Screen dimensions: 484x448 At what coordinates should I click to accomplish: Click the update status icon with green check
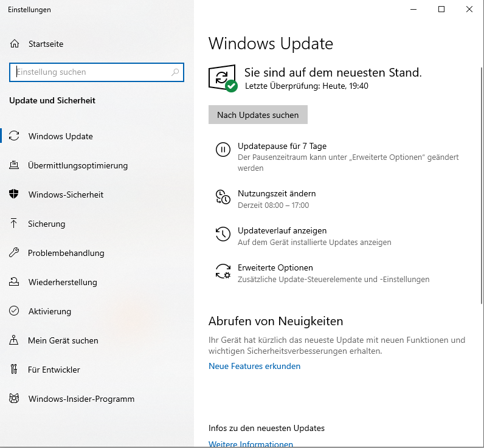pos(223,78)
